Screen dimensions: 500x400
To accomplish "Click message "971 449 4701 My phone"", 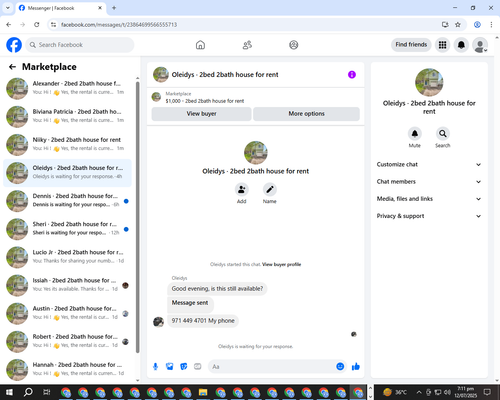I will [203, 321].
